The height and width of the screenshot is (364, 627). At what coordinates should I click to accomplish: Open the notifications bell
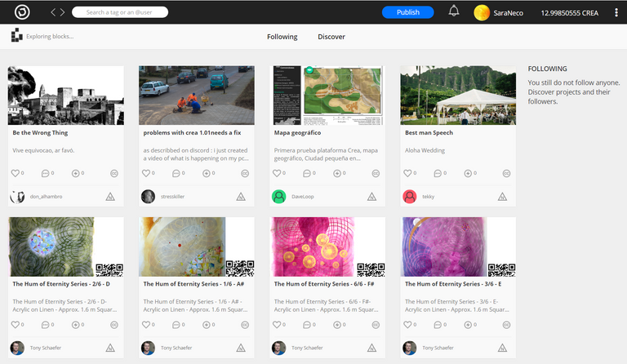click(x=453, y=11)
